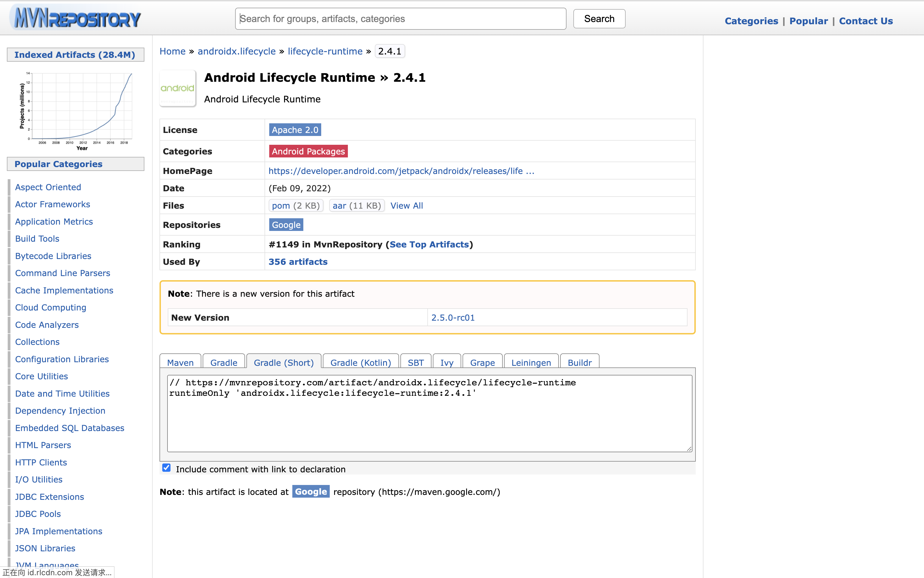Open Configuration Libraries category
This screenshot has width=924, height=578.
(x=62, y=359)
